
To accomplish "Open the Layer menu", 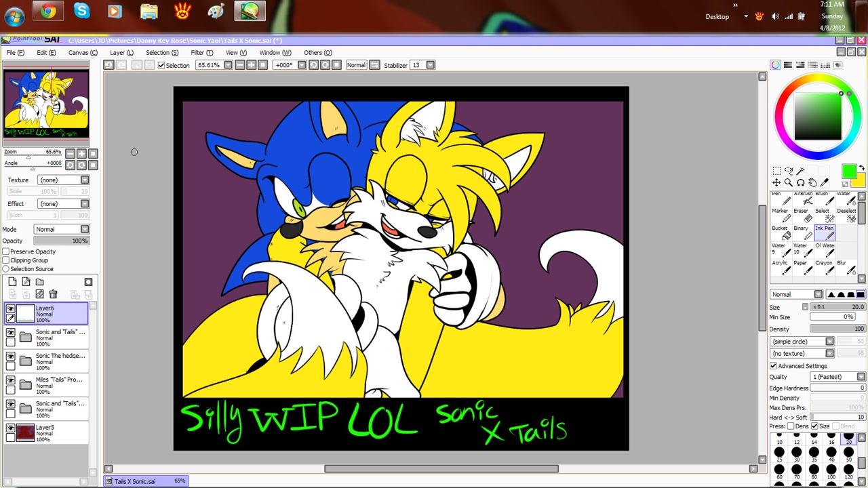I will pyautogui.click(x=121, y=52).
